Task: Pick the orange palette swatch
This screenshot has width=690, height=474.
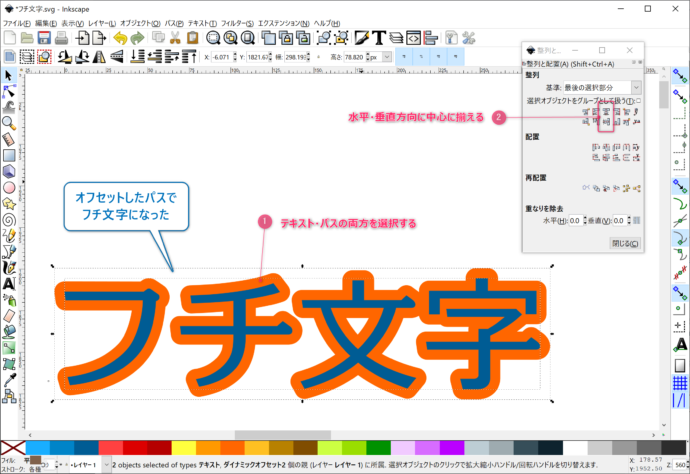Action: point(232,448)
